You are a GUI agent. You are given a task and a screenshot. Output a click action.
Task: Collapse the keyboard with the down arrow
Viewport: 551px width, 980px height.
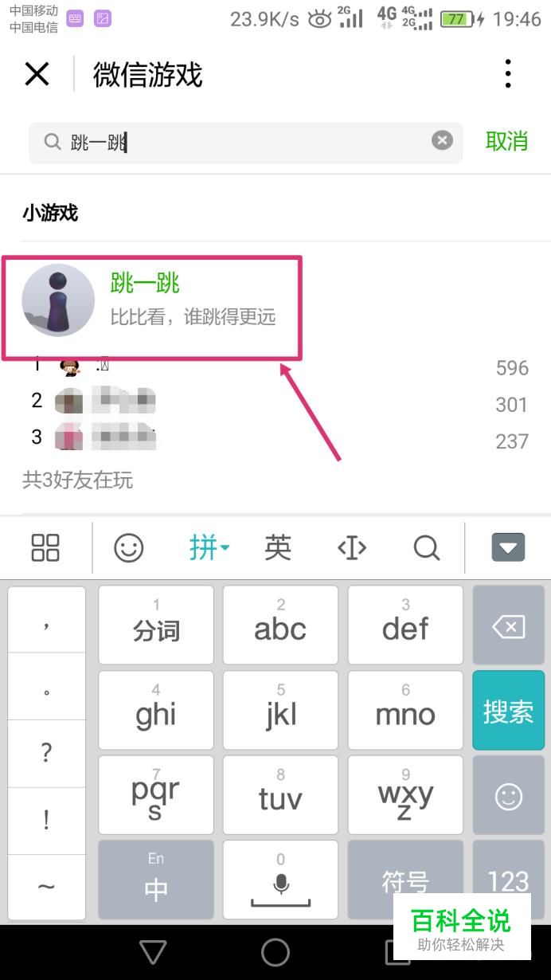tap(508, 547)
